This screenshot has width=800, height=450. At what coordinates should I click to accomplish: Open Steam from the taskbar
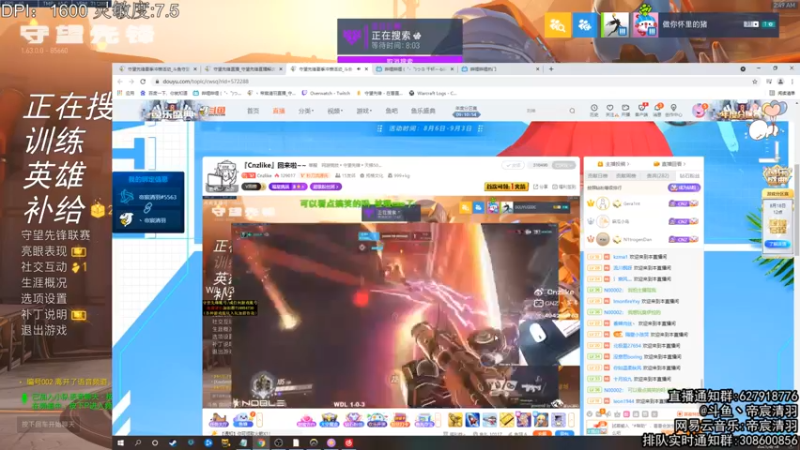[173, 443]
